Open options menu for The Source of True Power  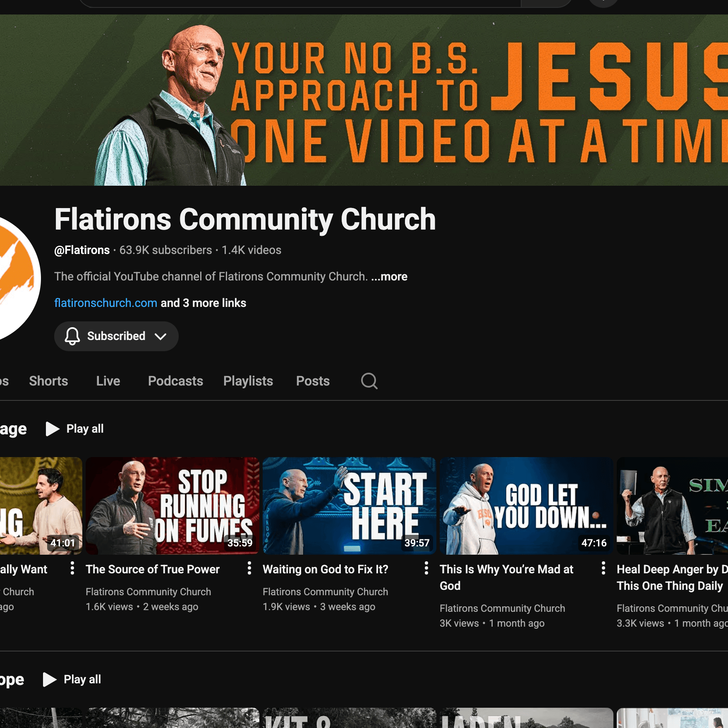(x=249, y=568)
